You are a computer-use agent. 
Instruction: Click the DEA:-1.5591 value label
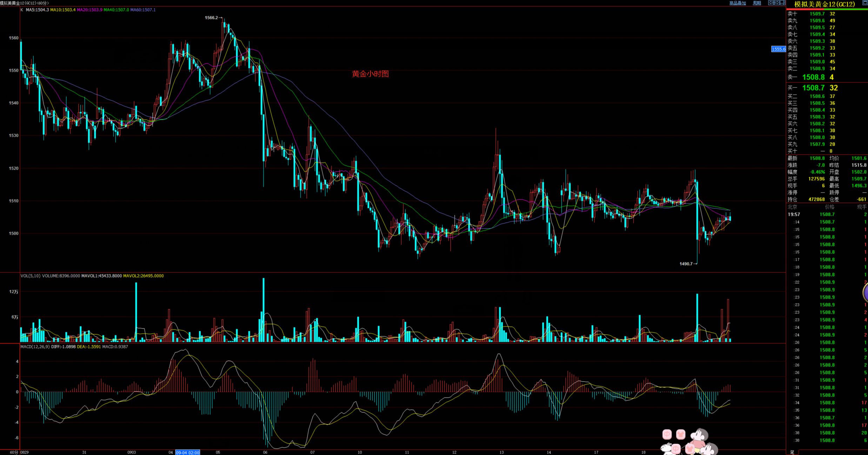pyautogui.click(x=89, y=347)
